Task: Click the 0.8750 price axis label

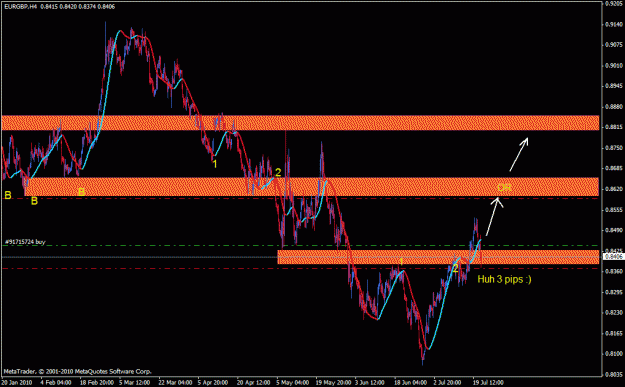Action: click(614, 147)
